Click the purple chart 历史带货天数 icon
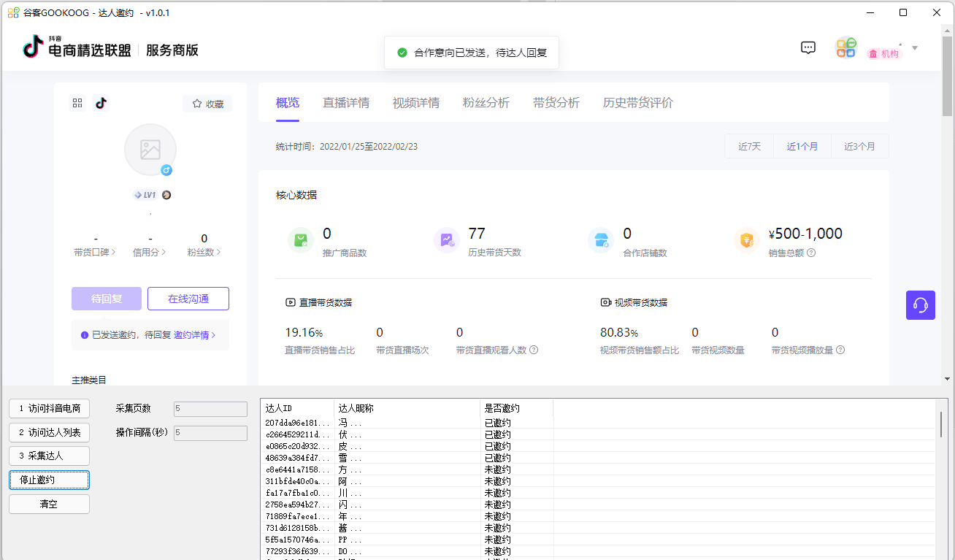The image size is (955, 560). (x=446, y=240)
